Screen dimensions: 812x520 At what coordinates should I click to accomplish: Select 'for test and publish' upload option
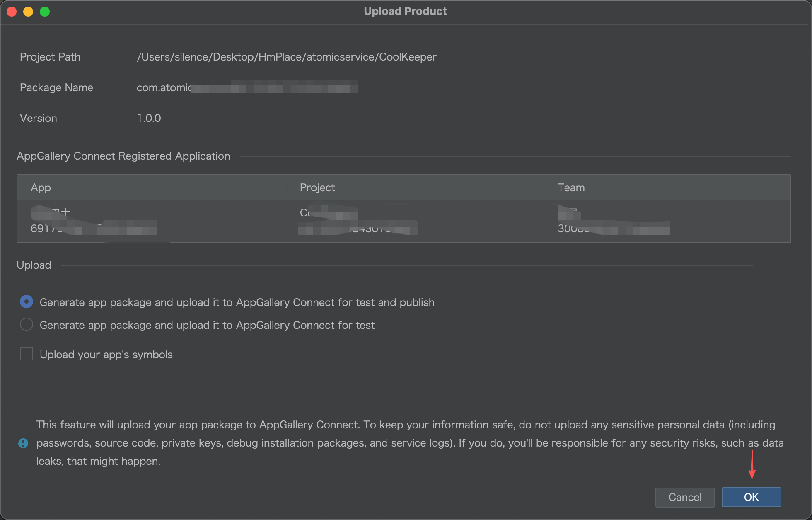tap(27, 302)
